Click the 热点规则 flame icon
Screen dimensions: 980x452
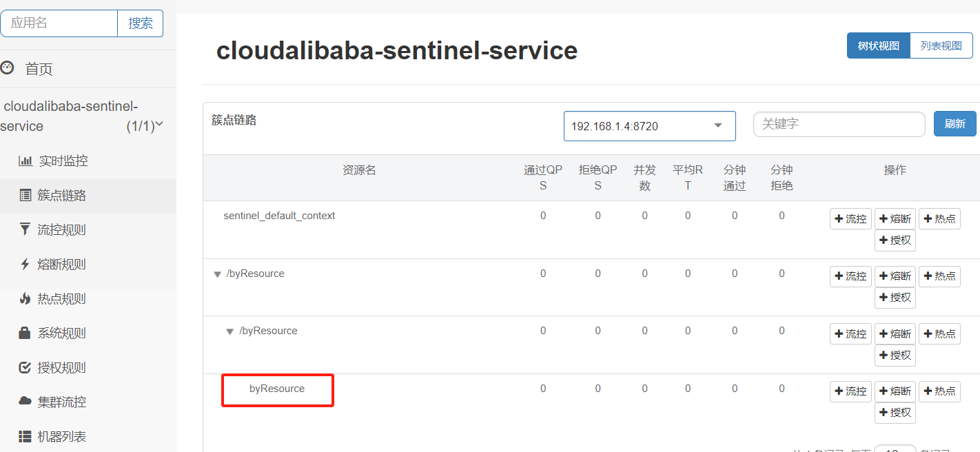(25, 298)
